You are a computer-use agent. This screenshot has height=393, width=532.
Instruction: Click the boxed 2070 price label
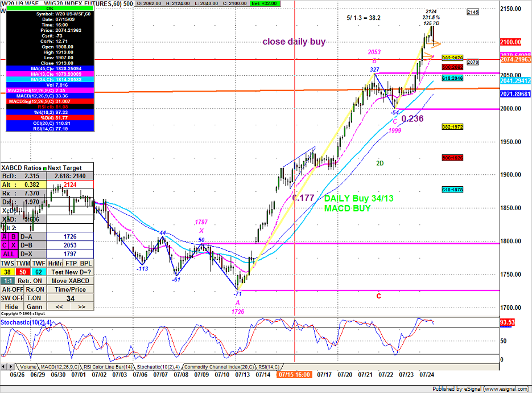point(473,62)
